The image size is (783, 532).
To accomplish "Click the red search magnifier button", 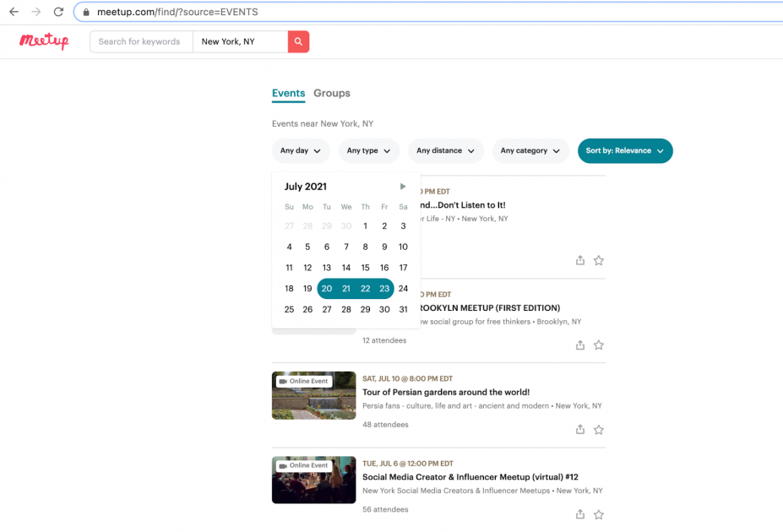I will pyautogui.click(x=298, y=41).
